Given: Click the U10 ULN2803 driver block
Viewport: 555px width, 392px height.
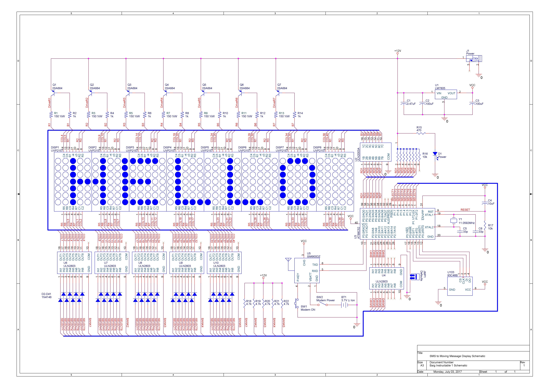Looking at the screenshot, I should 224,263.
